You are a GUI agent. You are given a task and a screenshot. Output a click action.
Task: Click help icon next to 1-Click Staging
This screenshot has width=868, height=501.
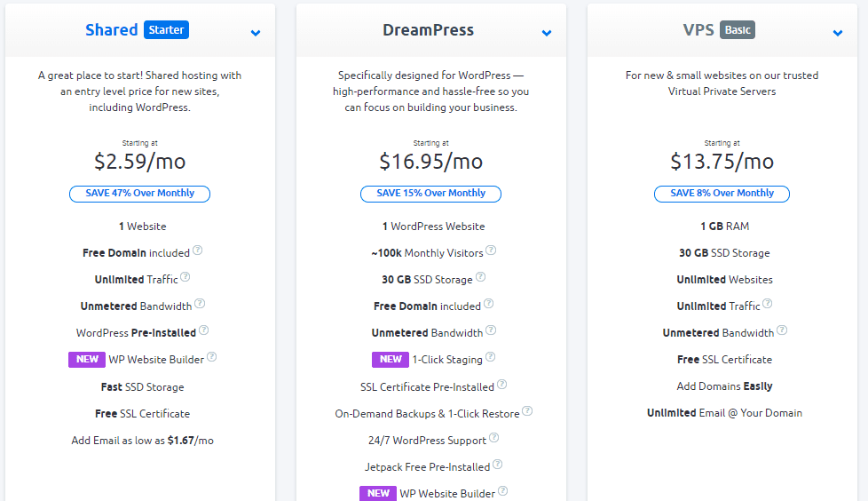pos(491,356)
